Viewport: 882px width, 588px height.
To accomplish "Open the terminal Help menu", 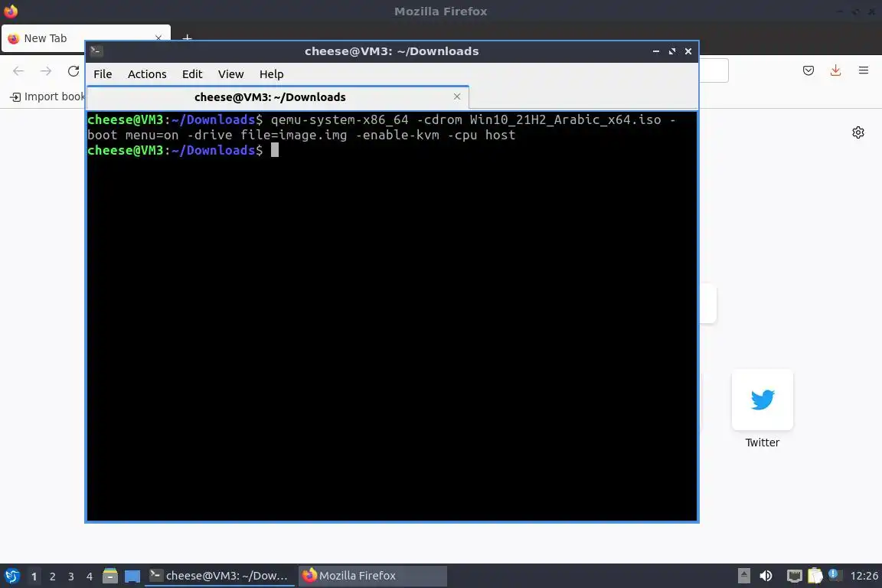I will [271, 74].
